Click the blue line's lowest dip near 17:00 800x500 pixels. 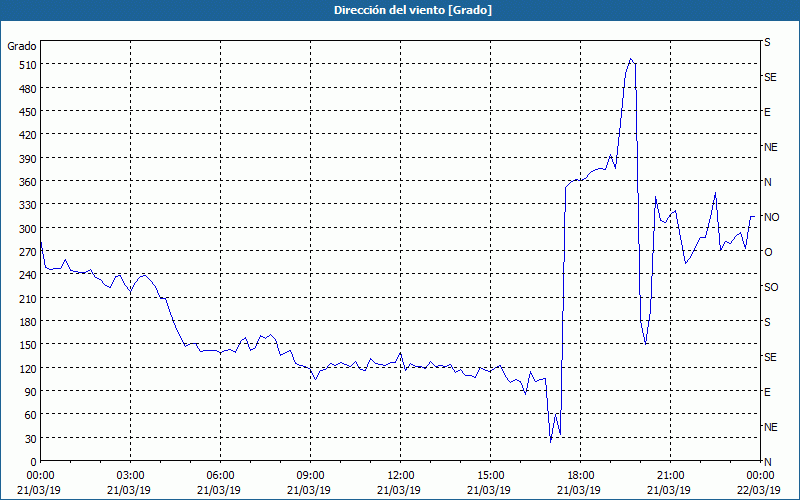(551, 442)
